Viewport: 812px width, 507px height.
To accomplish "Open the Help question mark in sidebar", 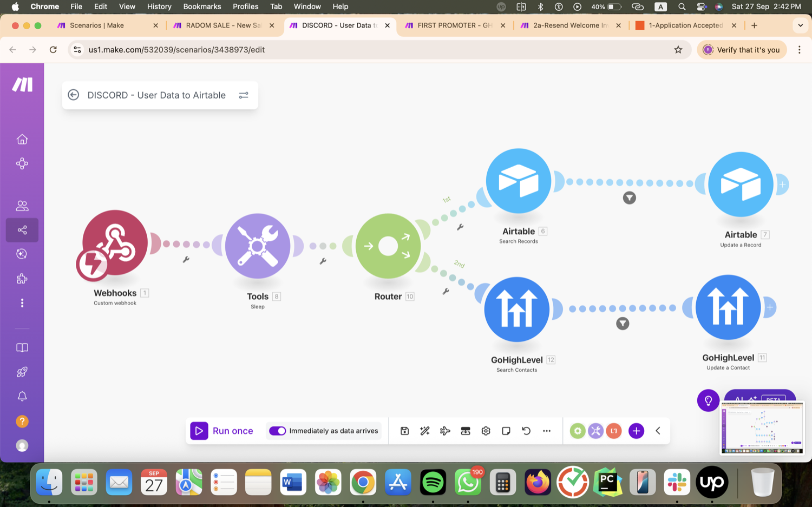I will tap(22, 421).
